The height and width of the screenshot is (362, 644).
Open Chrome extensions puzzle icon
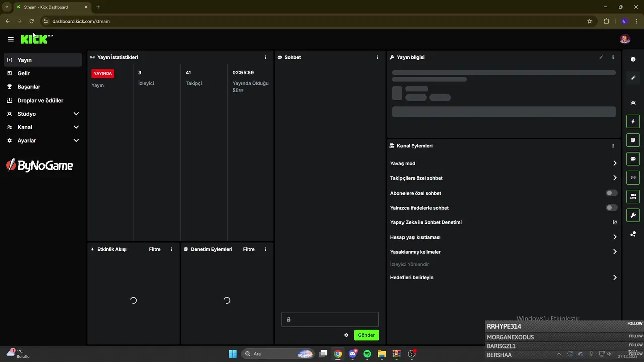(606, 21)
